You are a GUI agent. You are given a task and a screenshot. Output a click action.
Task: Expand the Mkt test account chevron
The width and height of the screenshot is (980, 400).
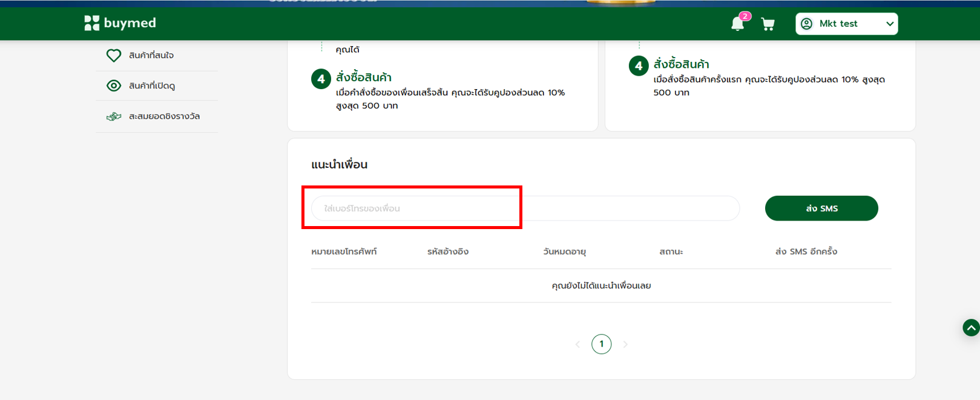(889, 24)
